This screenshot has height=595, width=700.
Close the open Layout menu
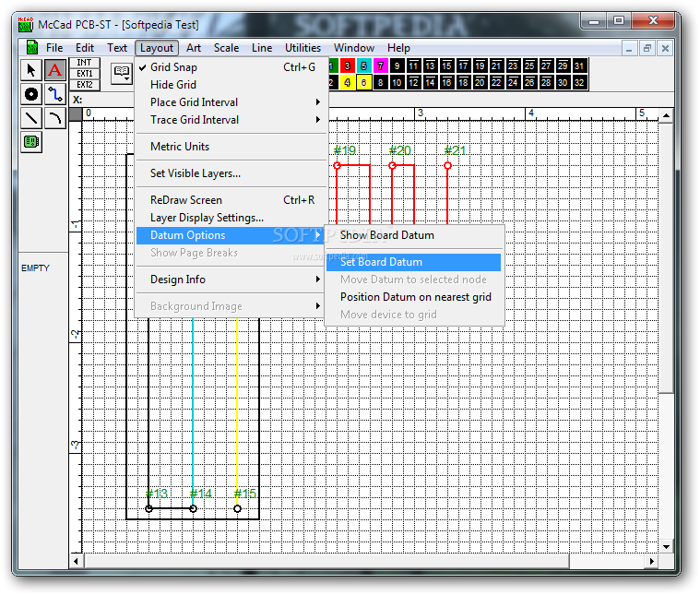click(x=157, y=48)
